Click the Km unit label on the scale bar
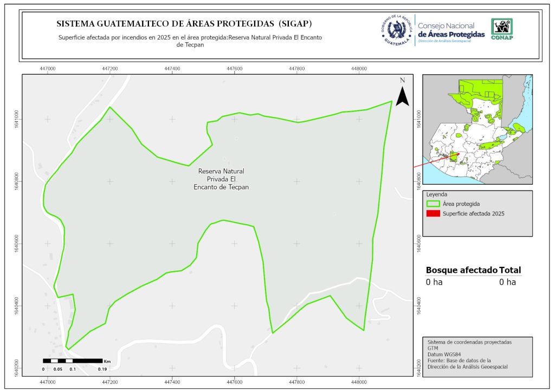Screen dimensions: 555x392 click(x=107, y=361)
